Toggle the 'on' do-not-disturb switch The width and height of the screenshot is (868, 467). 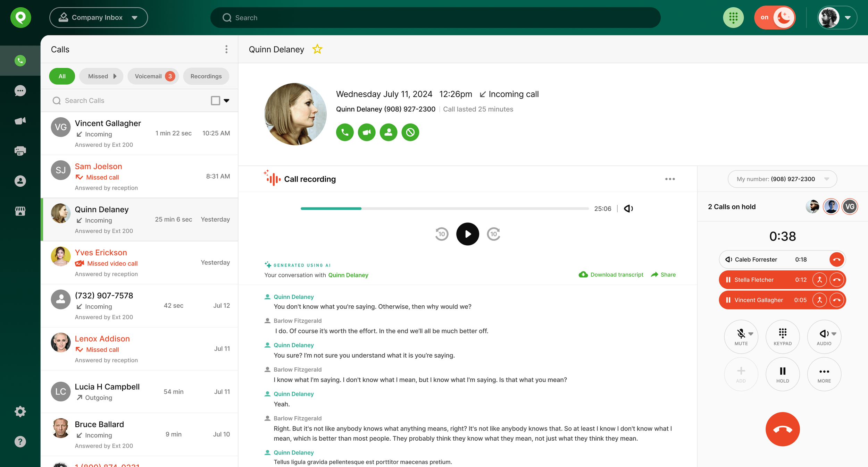coord(775,17)
